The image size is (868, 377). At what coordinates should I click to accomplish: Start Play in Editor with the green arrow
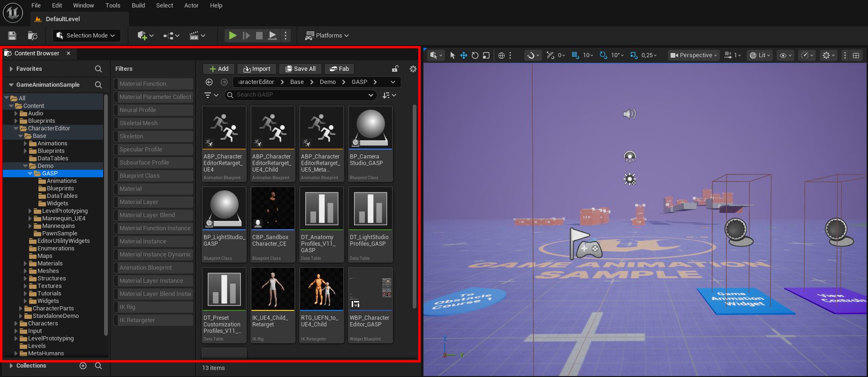pos(232,36)
